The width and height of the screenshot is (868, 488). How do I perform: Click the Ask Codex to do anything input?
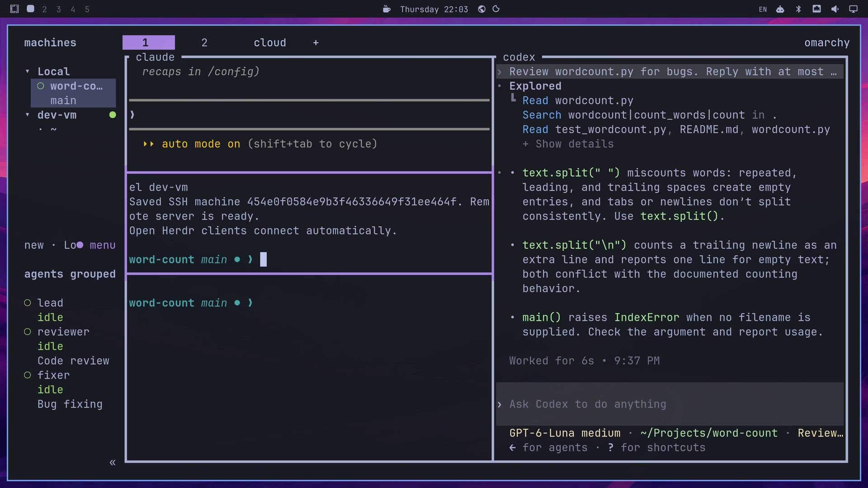pos(670,404)
